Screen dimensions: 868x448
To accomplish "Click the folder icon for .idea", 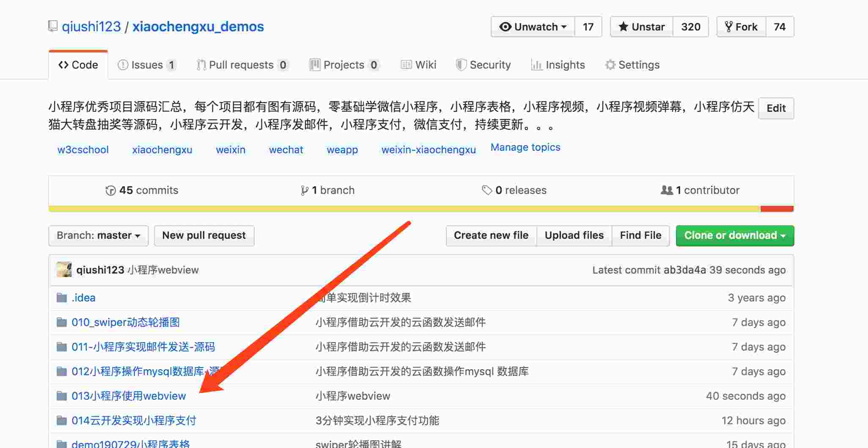I will [62, 298].
